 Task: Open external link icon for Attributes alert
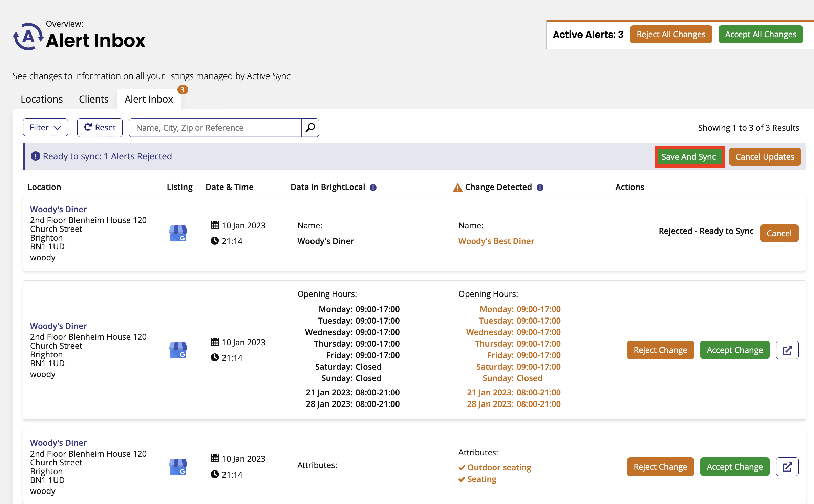(787, 467)
